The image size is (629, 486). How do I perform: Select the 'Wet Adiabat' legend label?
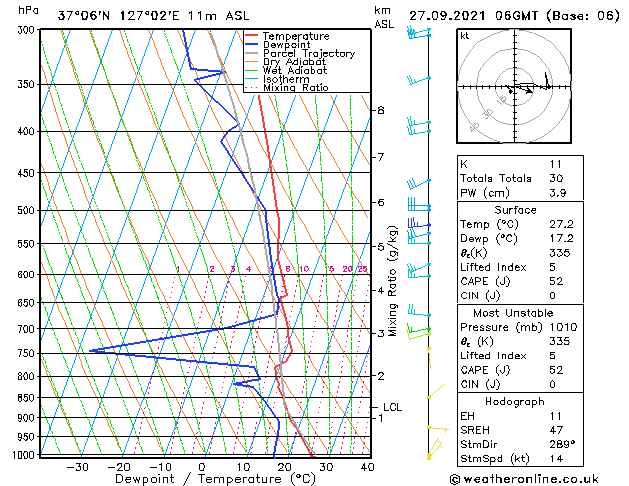pos(295,71)
